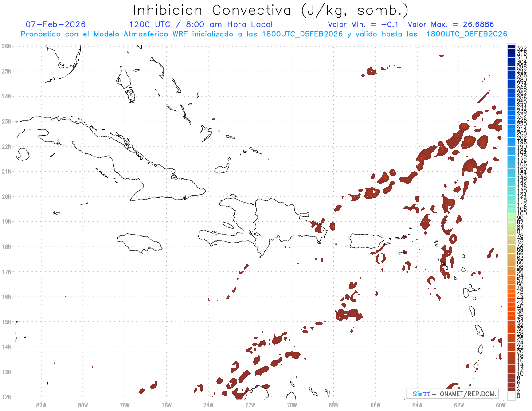Click the '1200 UTC / 8:00 am Hora Local' text
Viewport: 532px width, 411px height.
pyautogui.click(x=201, y=24)
